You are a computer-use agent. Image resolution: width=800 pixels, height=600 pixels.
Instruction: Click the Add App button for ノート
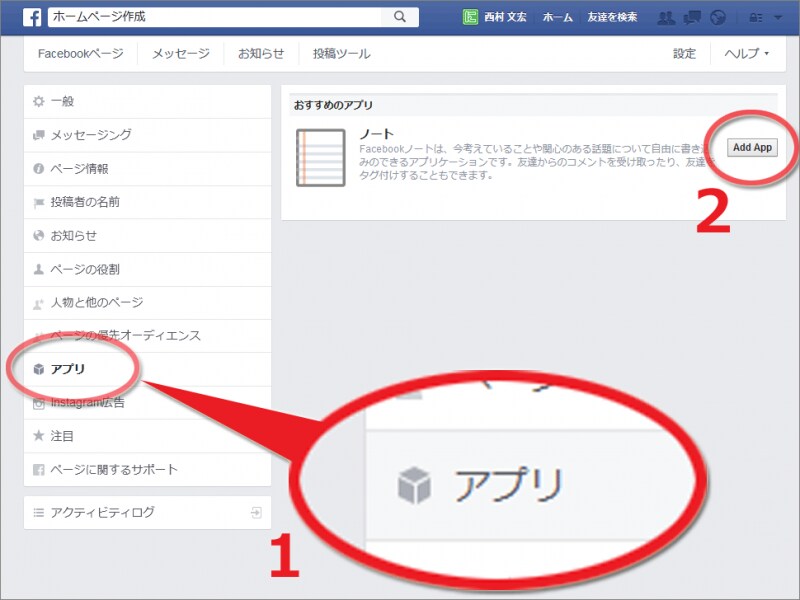click(751, 147)
